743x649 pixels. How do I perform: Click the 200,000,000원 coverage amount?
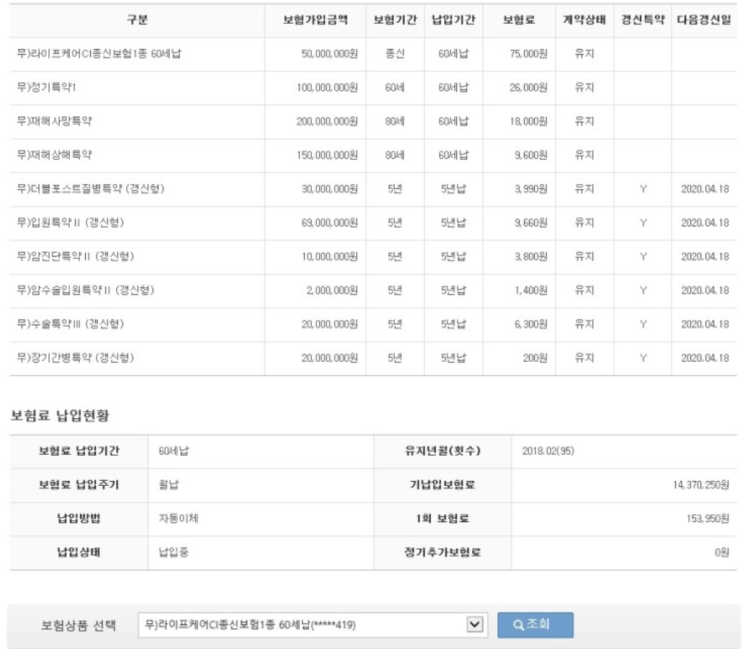[x=327, y=121]
